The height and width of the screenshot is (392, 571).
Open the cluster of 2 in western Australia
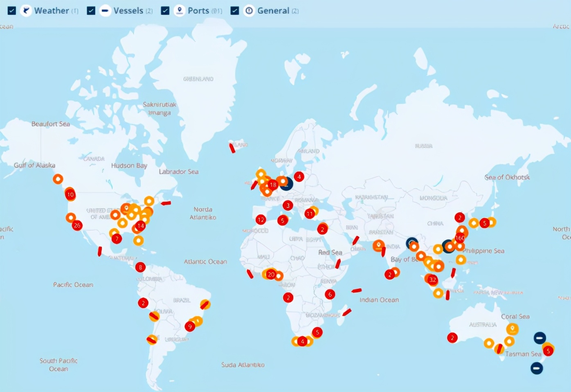tap(452, 338)
